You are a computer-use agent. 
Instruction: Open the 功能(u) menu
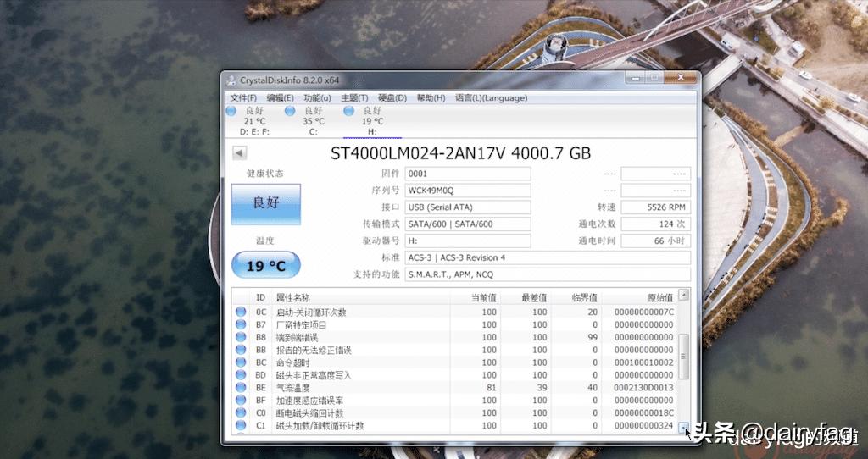(317, 98)
